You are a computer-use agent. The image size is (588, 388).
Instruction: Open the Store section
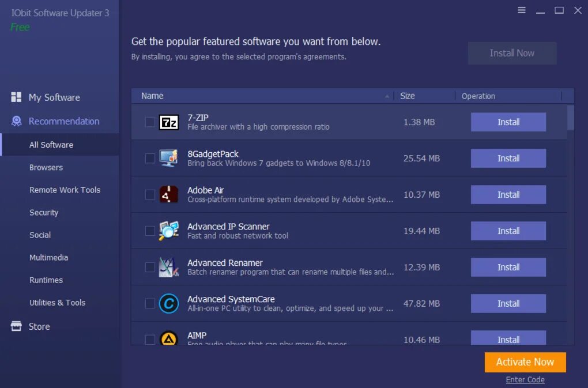[39, 326]
